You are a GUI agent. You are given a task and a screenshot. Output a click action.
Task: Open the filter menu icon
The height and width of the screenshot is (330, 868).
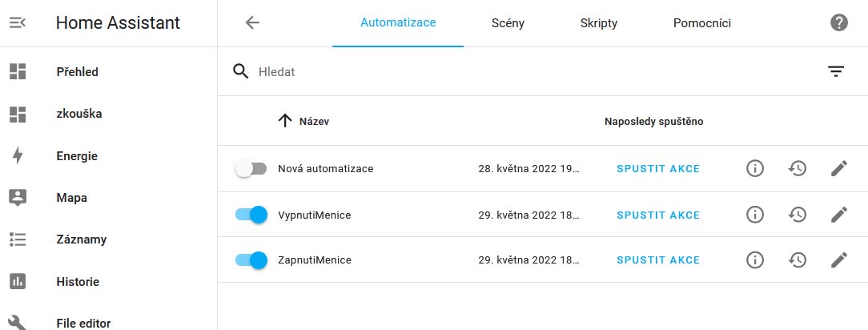(x=836, y=72)
